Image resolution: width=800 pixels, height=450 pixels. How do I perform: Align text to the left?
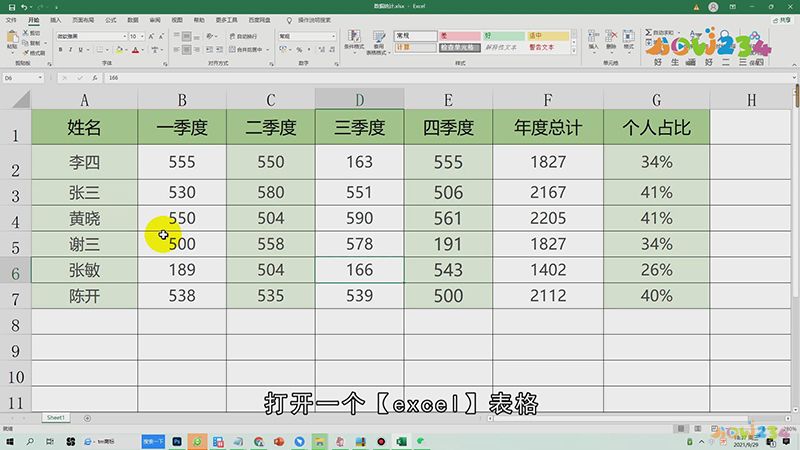[x=176, y=49]
